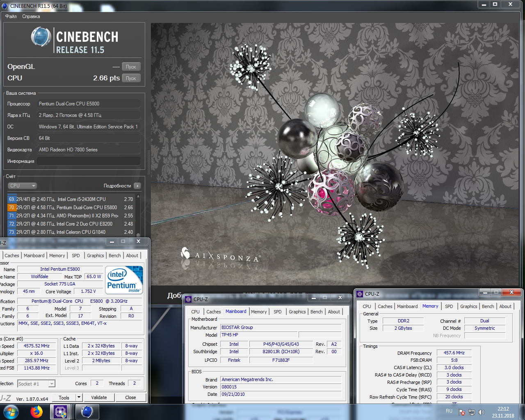This screenshot has width=525, height=420.
Task: Click the Cinebench sphere logo
Action: 41,37
